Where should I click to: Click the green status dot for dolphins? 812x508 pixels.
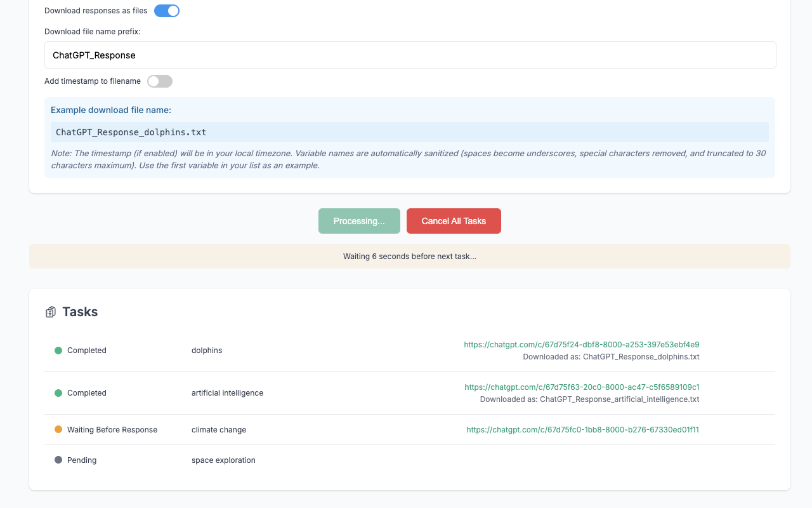(x=58, y=351)
